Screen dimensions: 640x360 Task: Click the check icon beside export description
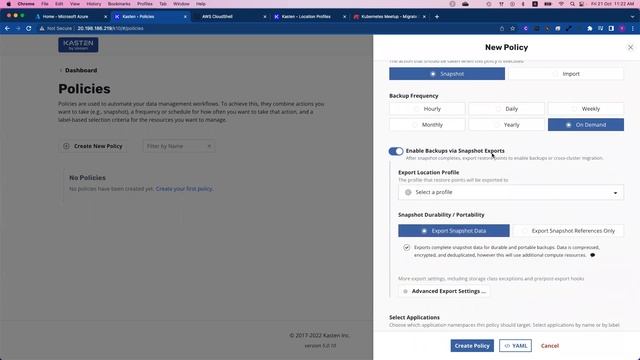point(407,247)
